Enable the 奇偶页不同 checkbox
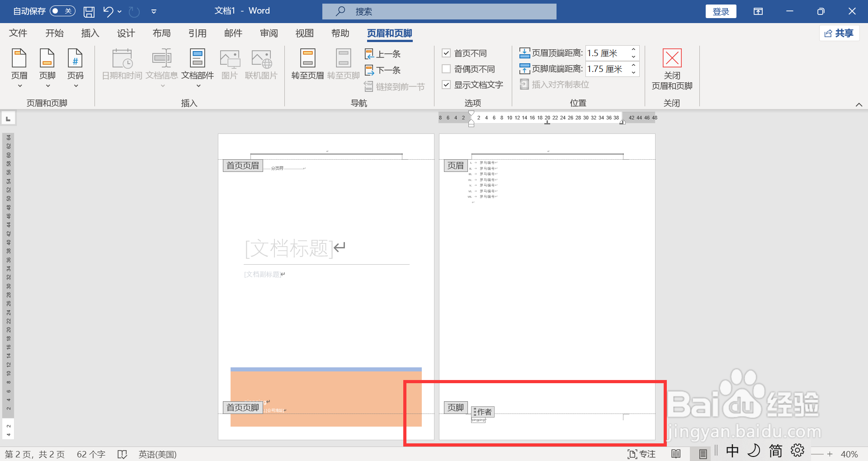Viewport: 868px width, 461px height. (x=447, y=69)
